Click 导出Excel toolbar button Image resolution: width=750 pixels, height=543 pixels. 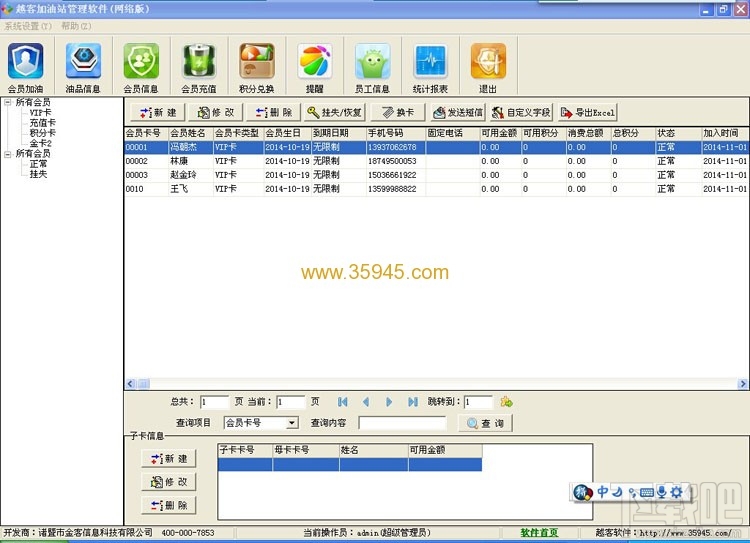click(587, 112)
